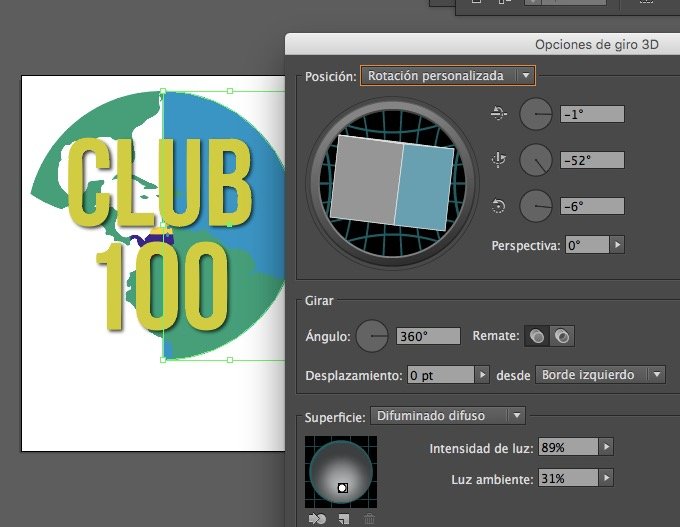Click the delete light trash icon
The width and height of the screenshot is (680, 527).
pyautogui.click(x=369, y=518)
